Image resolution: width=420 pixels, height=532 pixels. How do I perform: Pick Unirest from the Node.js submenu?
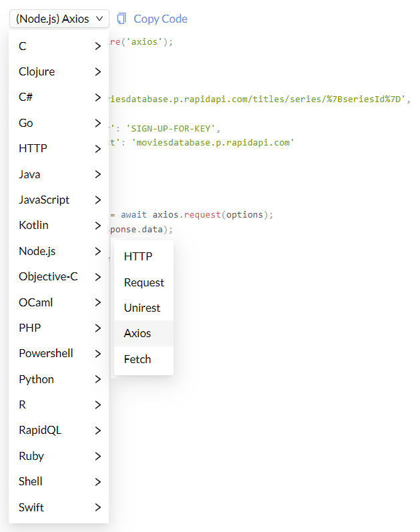[144, 308]
